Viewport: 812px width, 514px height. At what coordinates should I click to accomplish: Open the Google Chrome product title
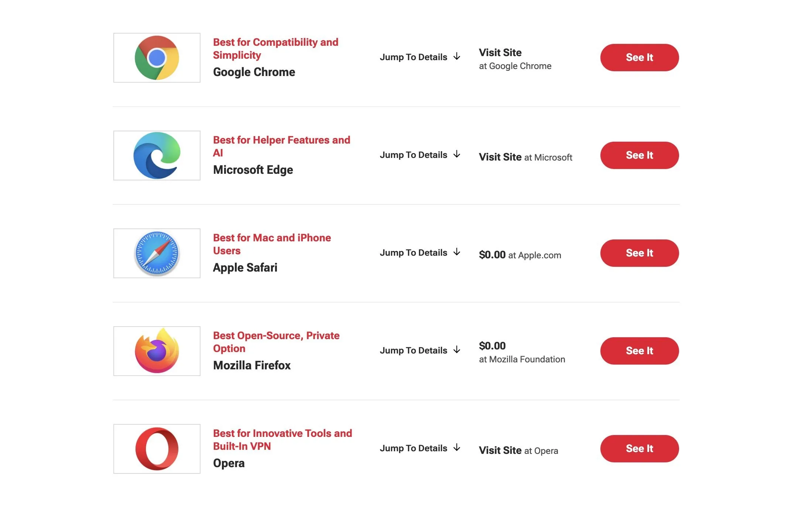point(254,72)
